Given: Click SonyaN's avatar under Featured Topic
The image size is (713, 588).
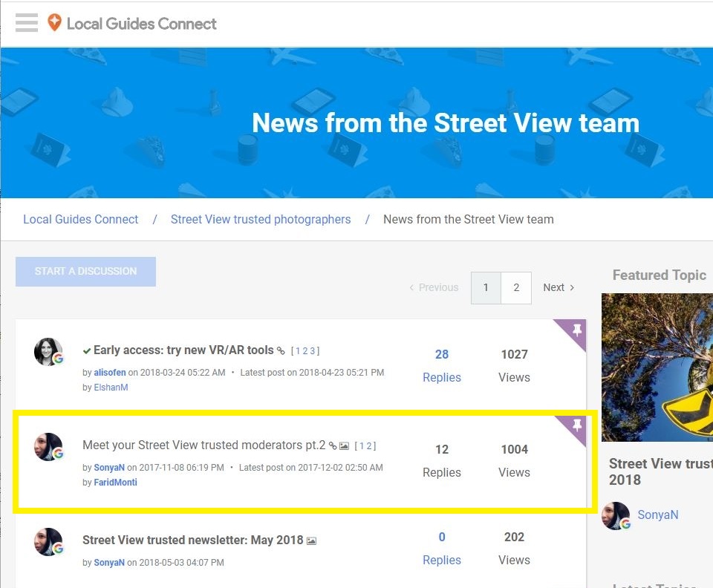Looking at the screenshot, I should 616,515.
